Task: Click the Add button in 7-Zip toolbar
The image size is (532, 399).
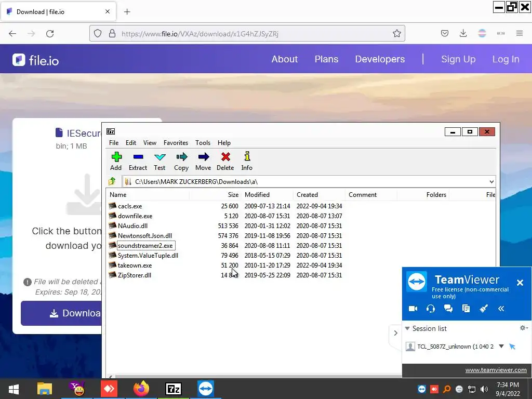Action: pos(116,161)
